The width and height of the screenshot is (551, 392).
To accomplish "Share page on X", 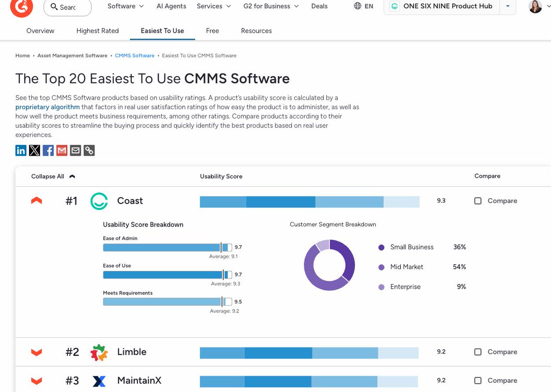I will [34, 150].
